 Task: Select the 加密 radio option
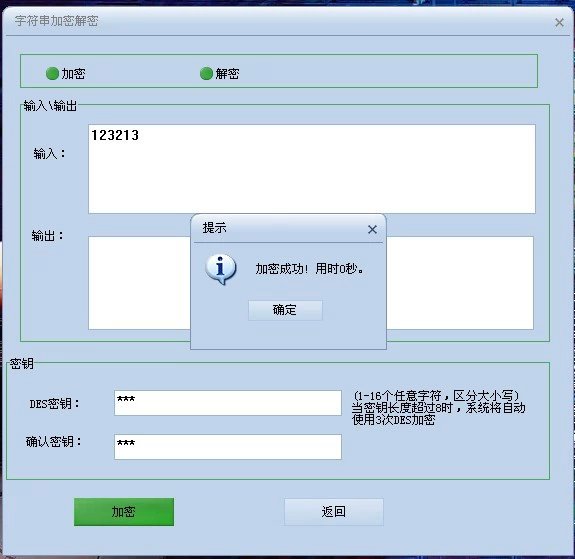52,73
